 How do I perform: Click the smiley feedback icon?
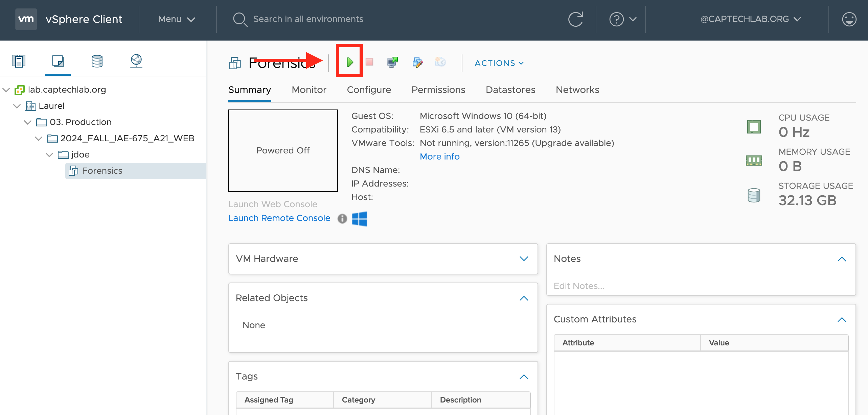tap(849, 19)
